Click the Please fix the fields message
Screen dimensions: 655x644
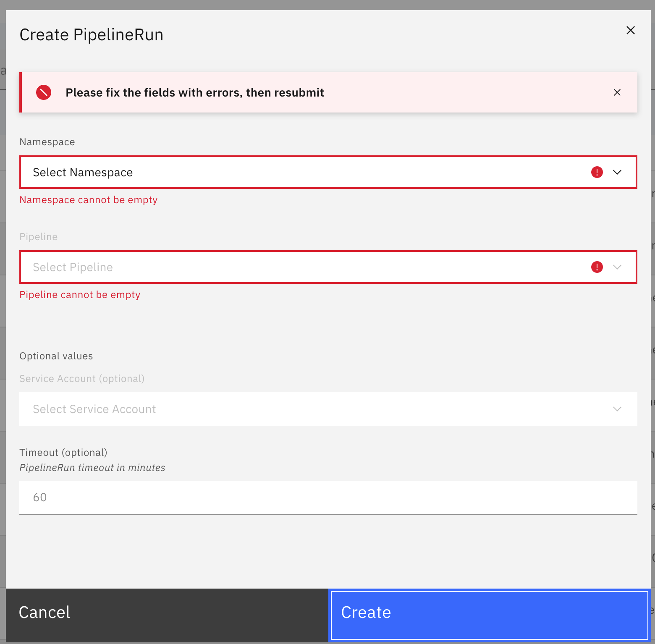(194, 92)
